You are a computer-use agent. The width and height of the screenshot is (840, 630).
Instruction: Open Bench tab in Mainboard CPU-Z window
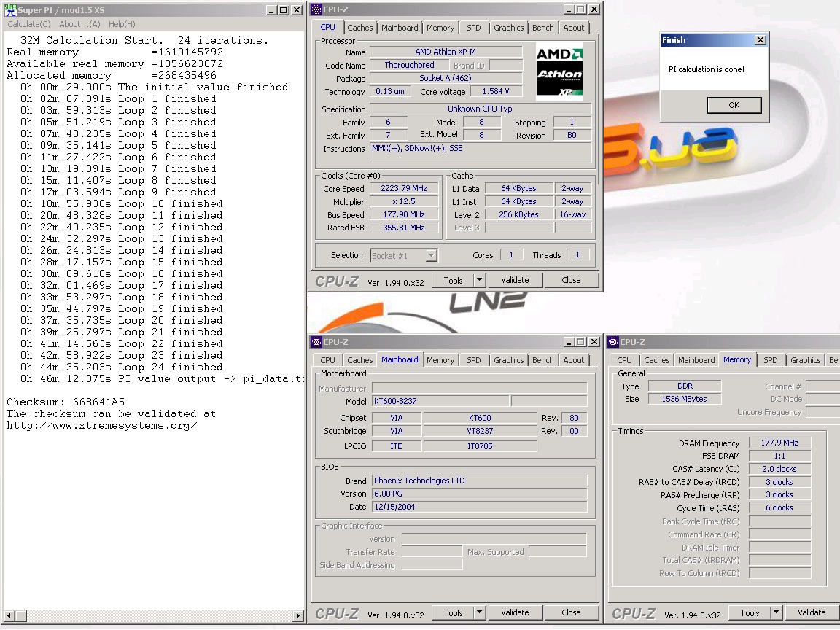coord(542,360)
